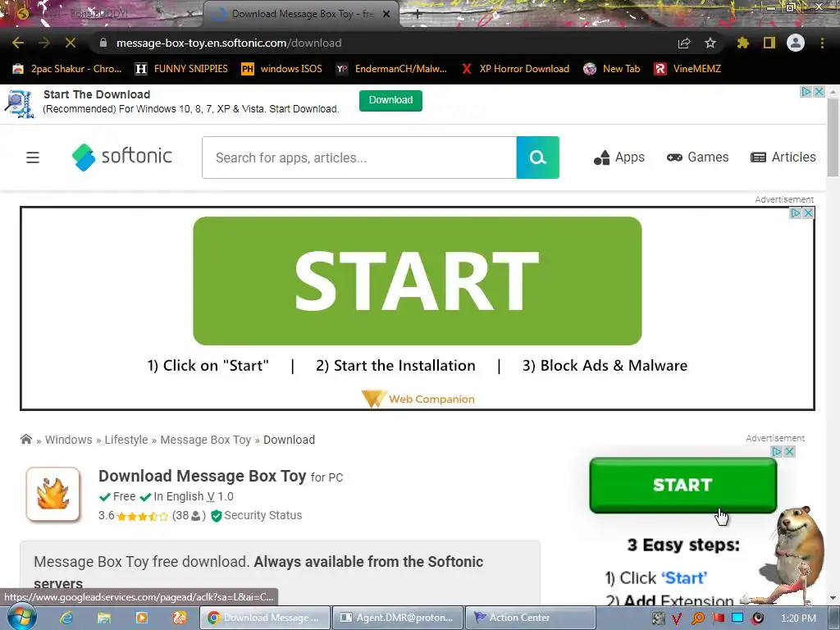Close the sidebar ad with X
The height and width of the screenshot is (630, 840).
pos(789,452)
